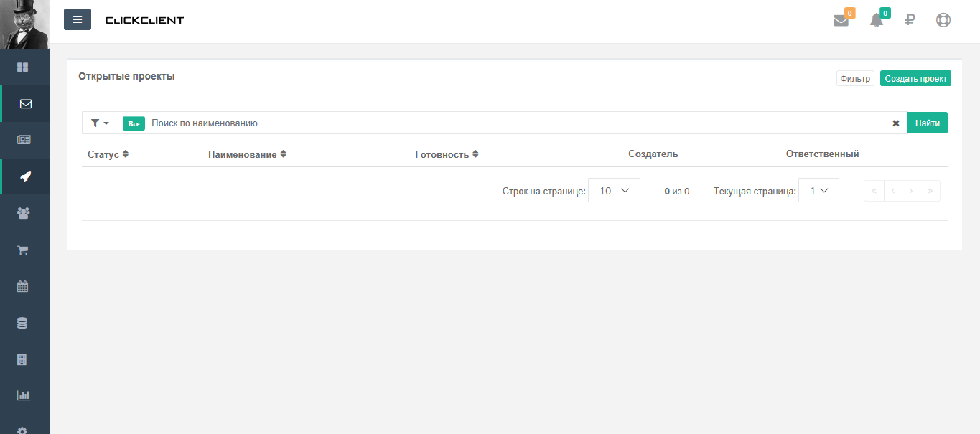Click the rocket projects icon in the sidebar
Image resolution: width=980 pixels, height=434 pixels.
(x=24, y=176)
